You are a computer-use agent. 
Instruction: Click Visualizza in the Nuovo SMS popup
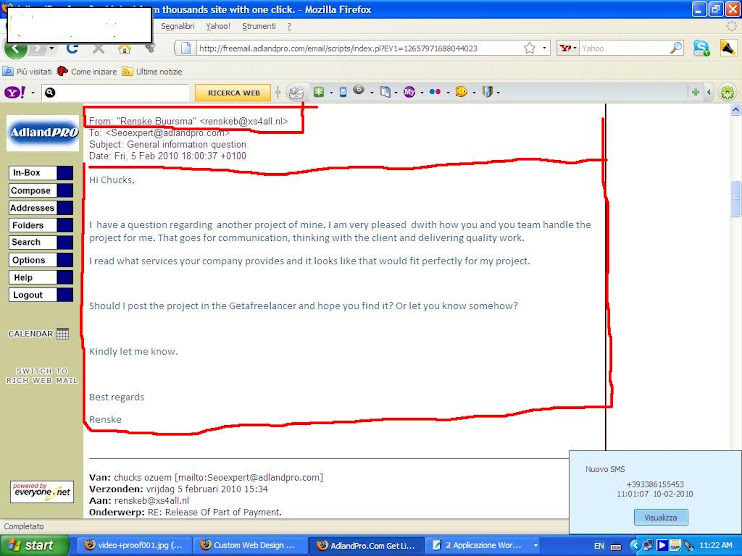pos(661,518)
